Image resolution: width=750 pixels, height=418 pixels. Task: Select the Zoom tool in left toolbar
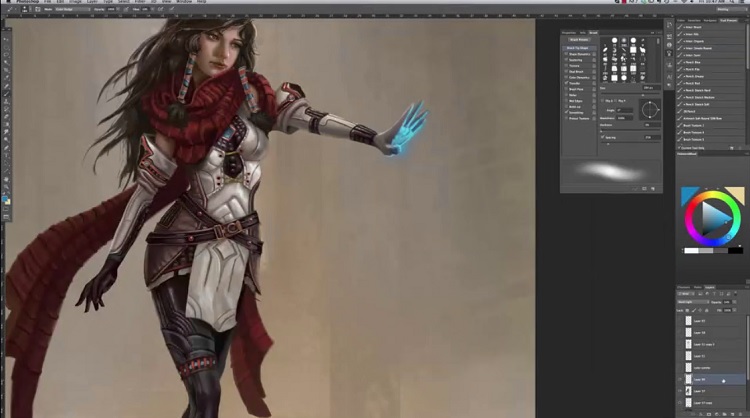coord(6,187)
